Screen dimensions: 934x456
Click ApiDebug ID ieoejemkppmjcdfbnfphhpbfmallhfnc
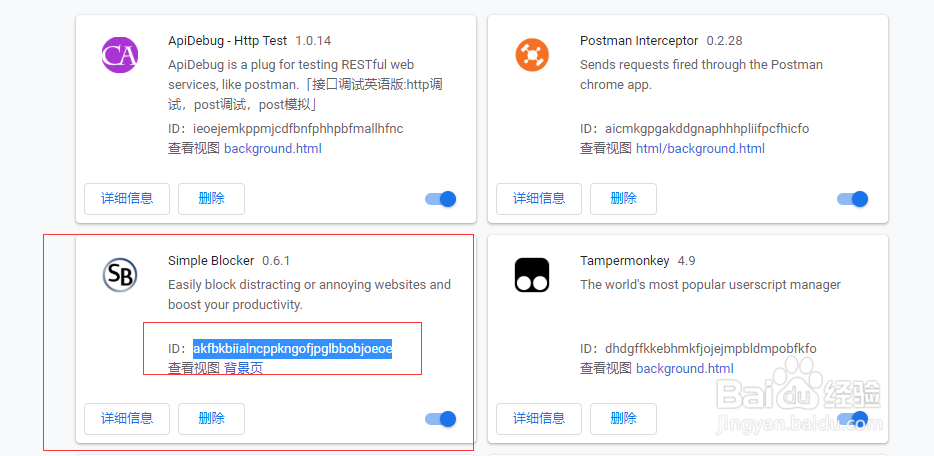[x=298, y=129]
